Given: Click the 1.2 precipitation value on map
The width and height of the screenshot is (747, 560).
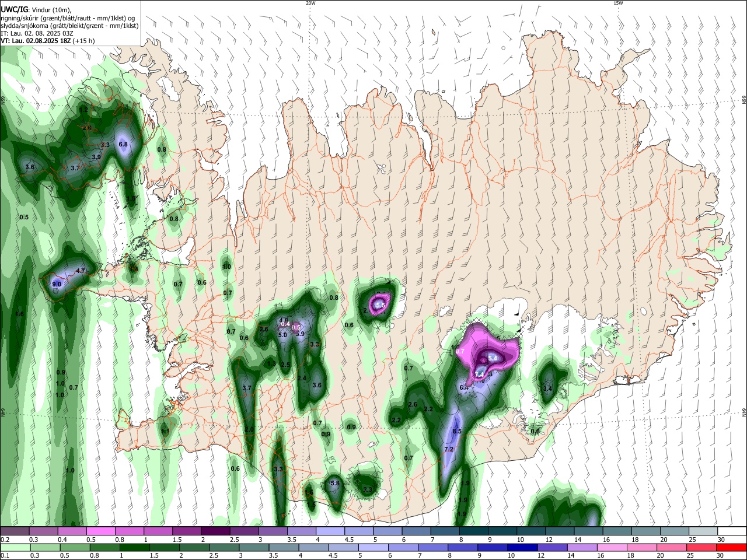Looking at the screenshot, I should tap(83, 110).
